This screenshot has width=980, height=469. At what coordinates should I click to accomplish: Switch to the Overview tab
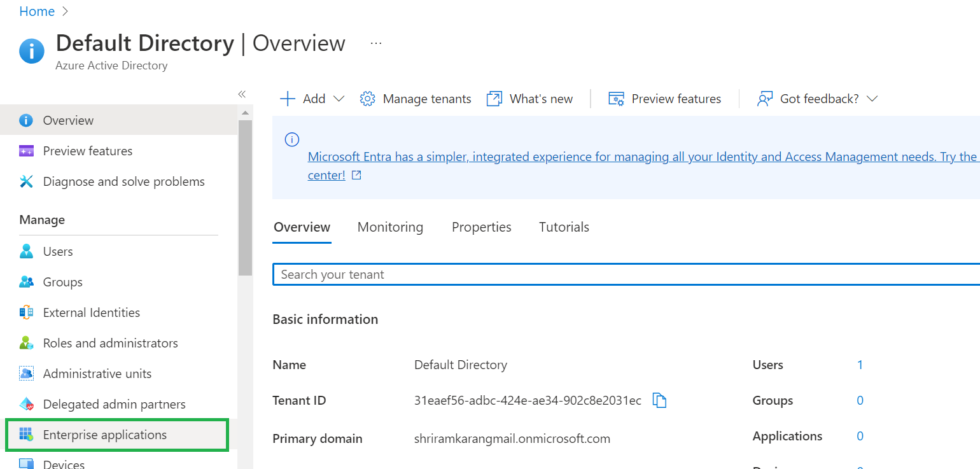tap(302, 227)
